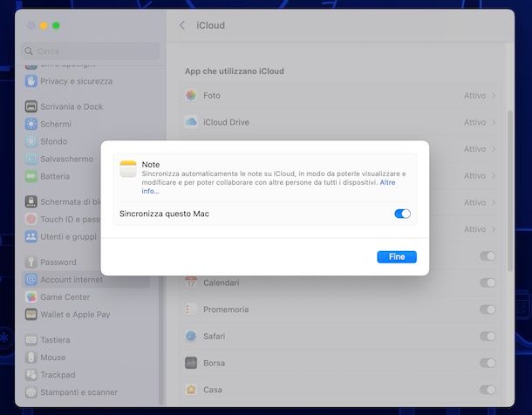Click the Casa home icon
This screenshot has height=415, width=532.
[191, 390]
